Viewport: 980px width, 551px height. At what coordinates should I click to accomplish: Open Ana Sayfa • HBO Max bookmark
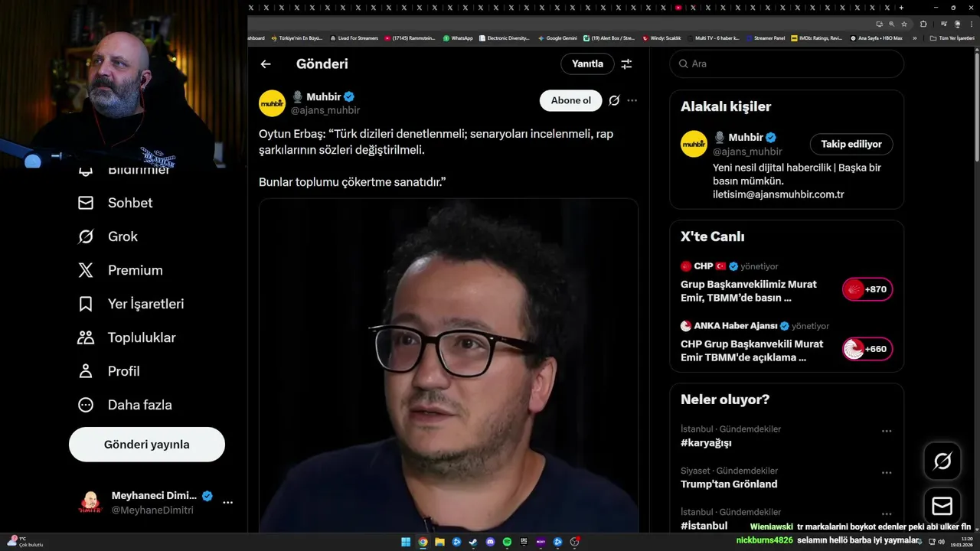[876, 38]
